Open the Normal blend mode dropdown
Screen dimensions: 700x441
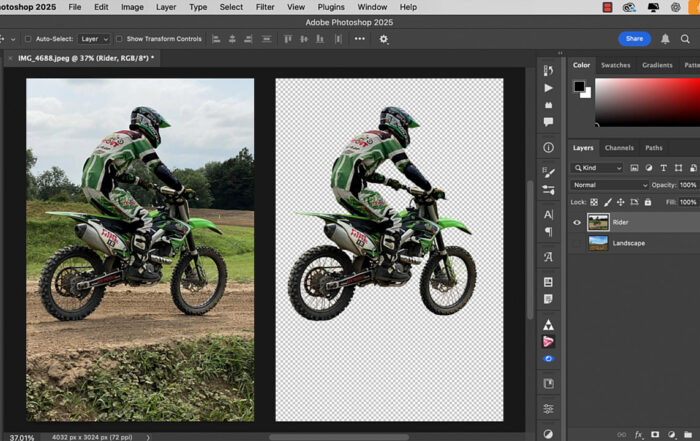pos(609,185)
